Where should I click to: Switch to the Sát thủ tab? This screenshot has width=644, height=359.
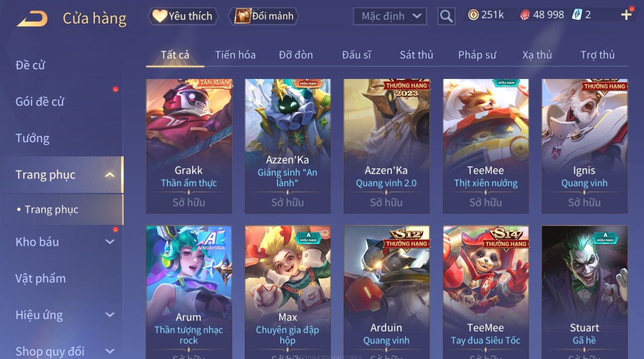(x=416, y=55)
